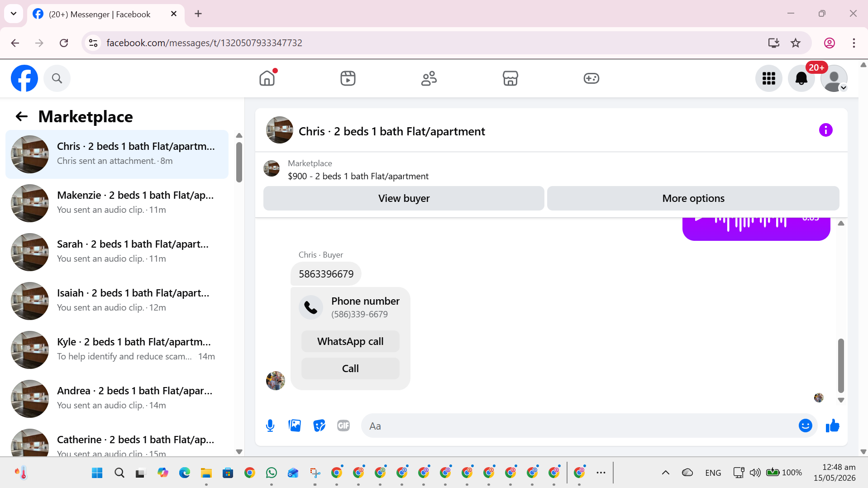Viewport: 868px width, 488px height.
Task: Bookmark this page with star
Action: click(796, 43)
